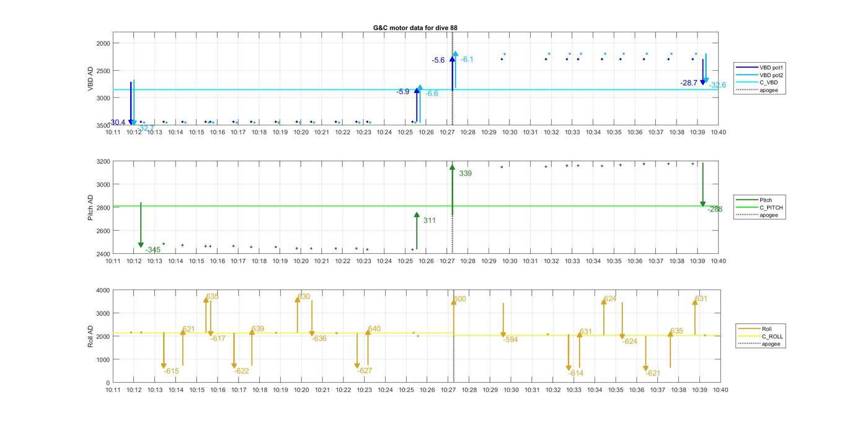
Task: Click the '3200' Pitch y-axis tick
Action: [x=102, y=161]
